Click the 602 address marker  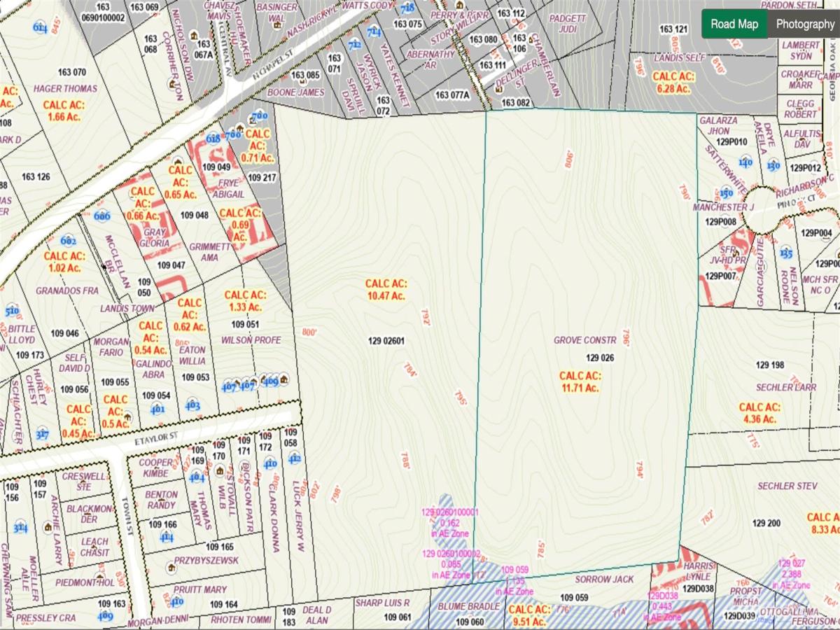69,241
